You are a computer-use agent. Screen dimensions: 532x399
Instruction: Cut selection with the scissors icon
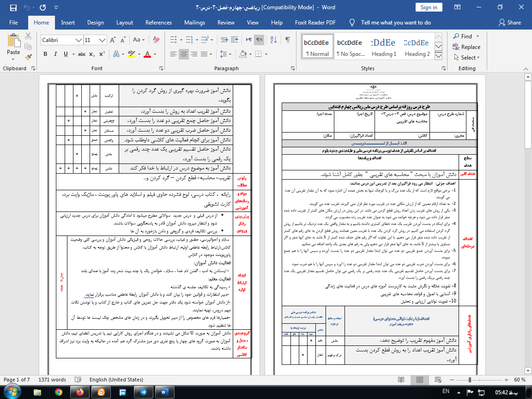tap(28, 36)
